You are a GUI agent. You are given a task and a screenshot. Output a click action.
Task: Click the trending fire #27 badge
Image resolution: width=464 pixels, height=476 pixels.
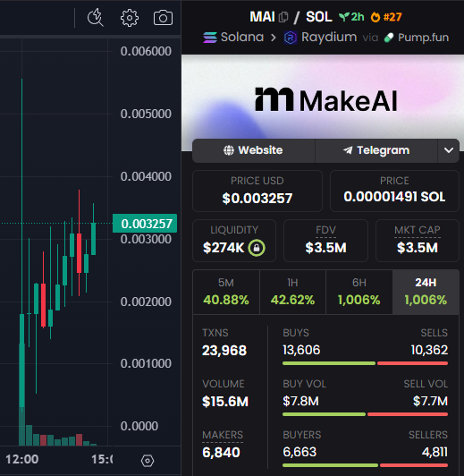pos(386,17)
